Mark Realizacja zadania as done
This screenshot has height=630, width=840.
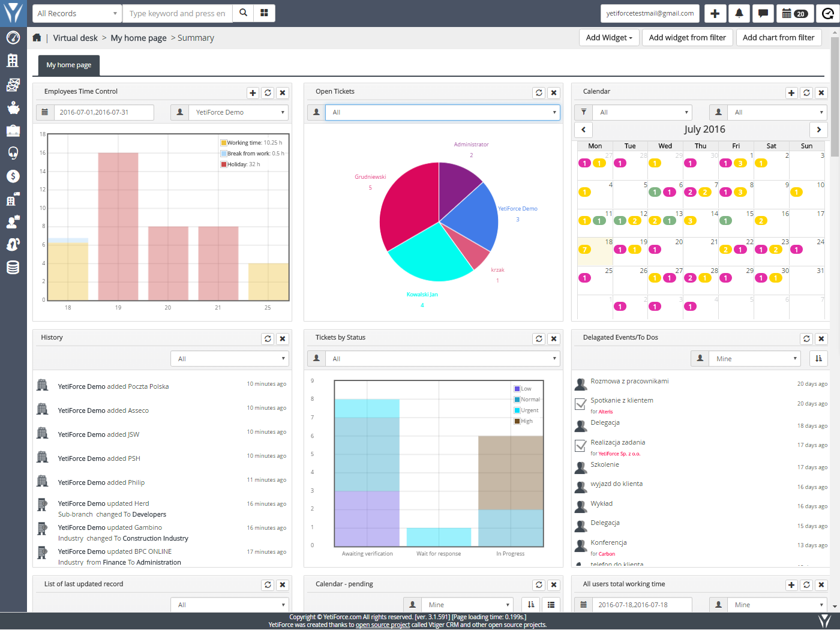(580, 446)
